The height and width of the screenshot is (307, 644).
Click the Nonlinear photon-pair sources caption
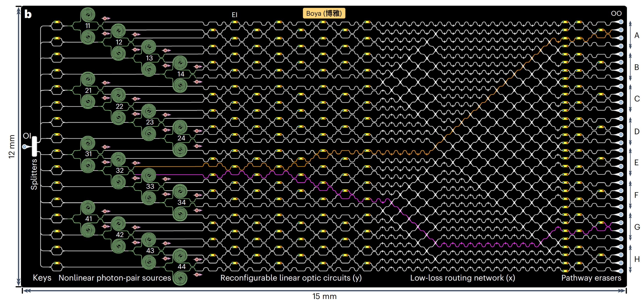tap(115, 278)
